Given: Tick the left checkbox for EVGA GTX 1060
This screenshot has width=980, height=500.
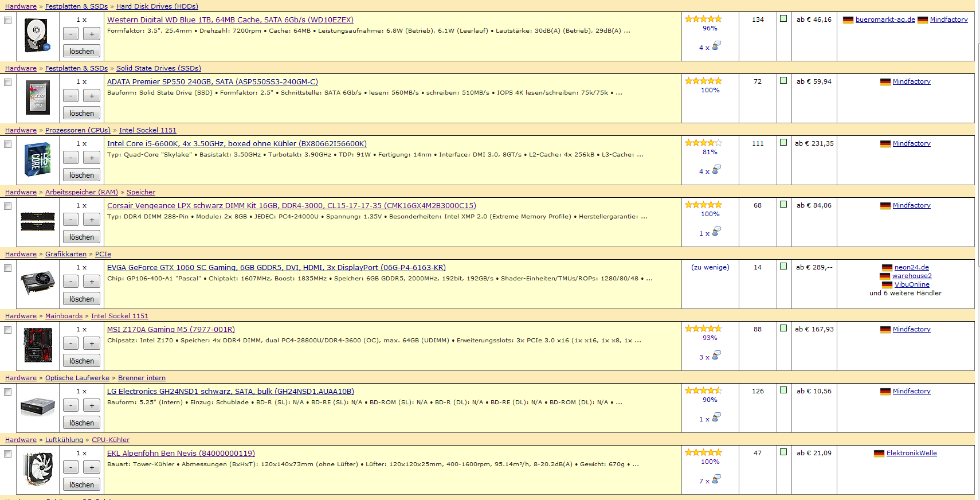Looking at the screenshot, I should point(7,268).
